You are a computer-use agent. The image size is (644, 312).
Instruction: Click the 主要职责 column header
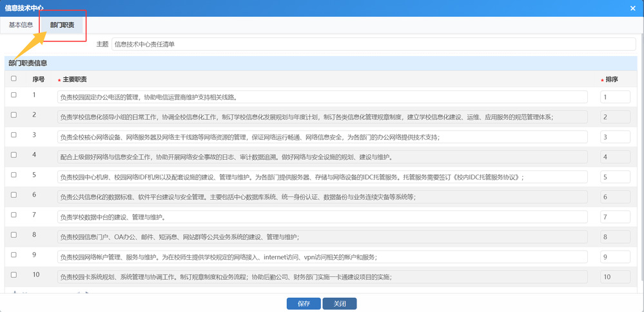click(x=75, y=79)
